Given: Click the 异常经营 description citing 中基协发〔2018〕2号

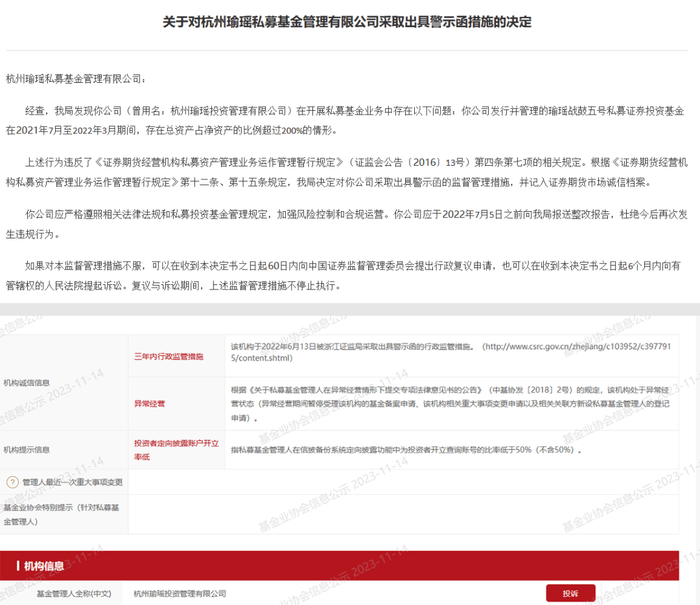Looking at the screenshot, I should [x=450, y=404].
